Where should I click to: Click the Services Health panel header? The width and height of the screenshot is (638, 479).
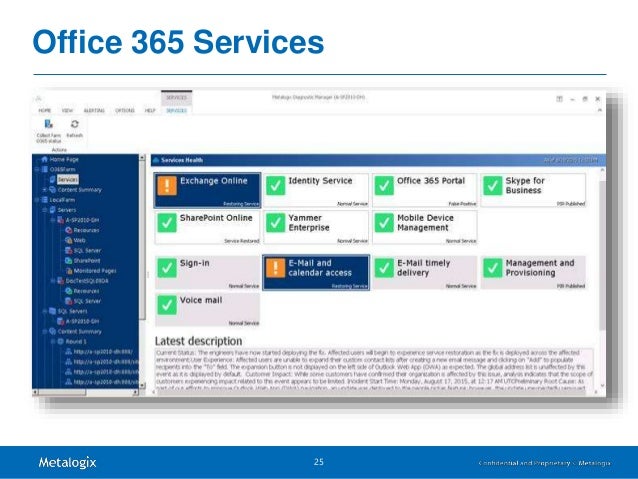click(378, 160)
